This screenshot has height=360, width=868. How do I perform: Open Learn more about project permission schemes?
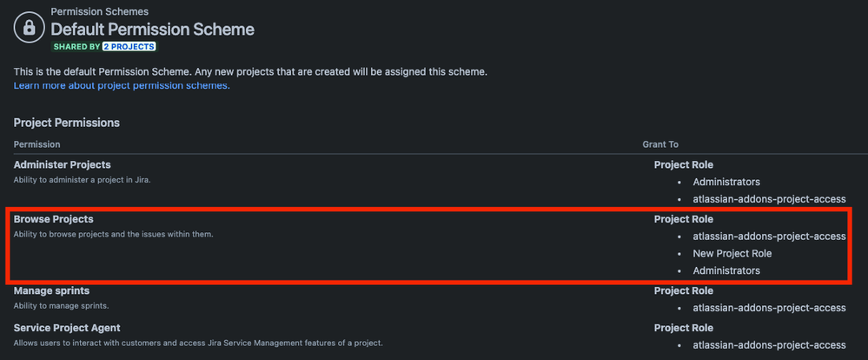[x=122, y=86]
